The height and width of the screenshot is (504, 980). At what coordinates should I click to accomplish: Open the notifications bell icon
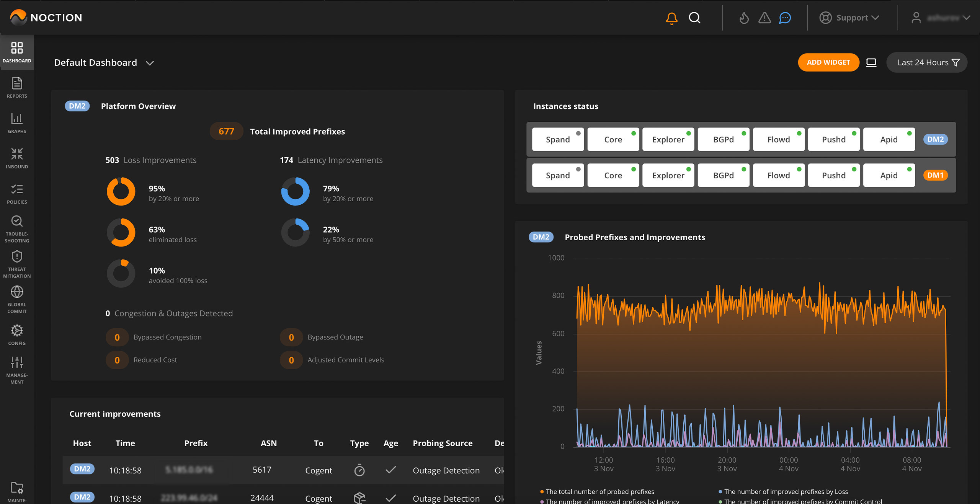coord(671,18)
